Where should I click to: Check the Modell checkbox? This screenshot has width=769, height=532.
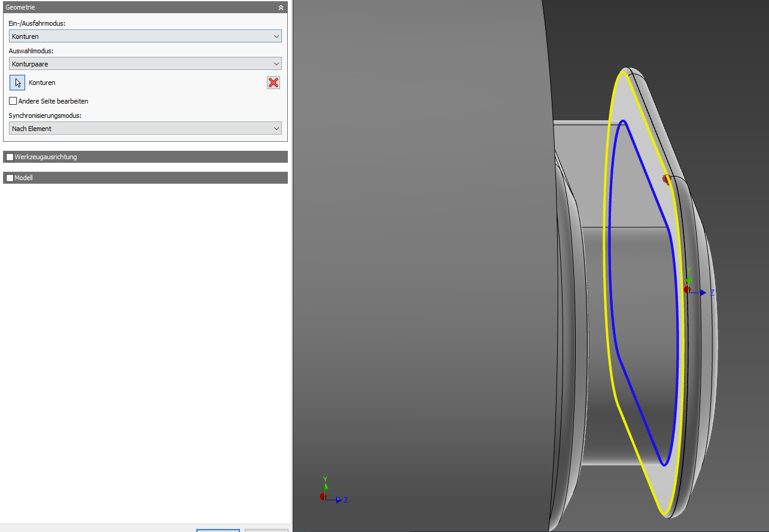coord(9,177)
